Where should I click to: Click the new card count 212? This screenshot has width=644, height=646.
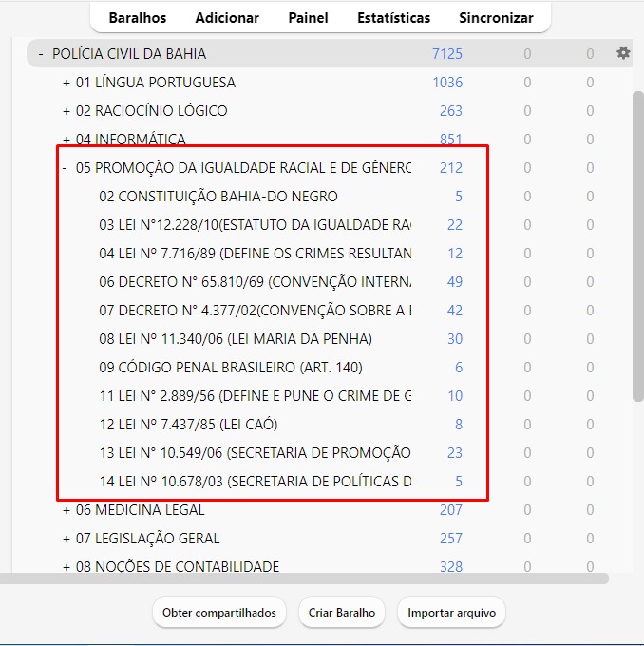coord(451,168)
